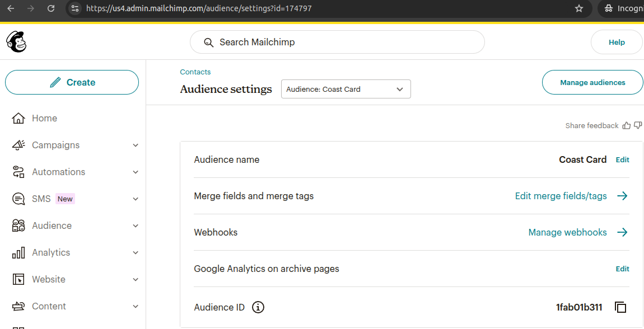Click the Audience ID info icon

click(258, 307)
